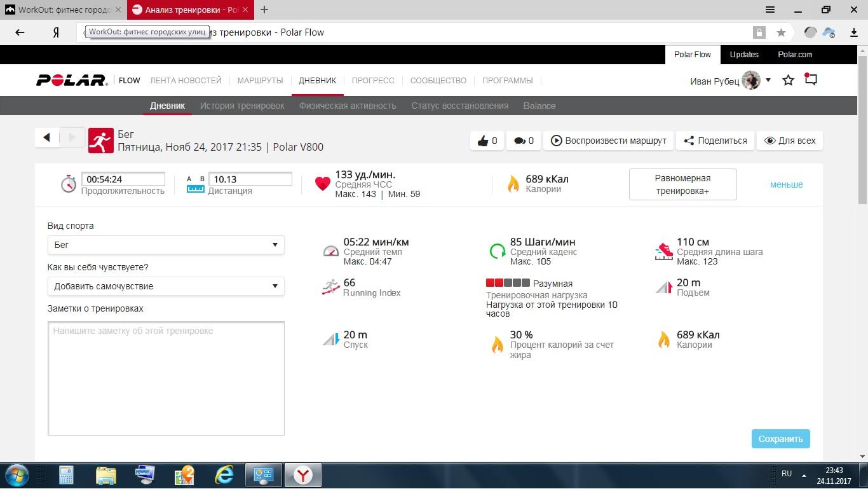Screen dimensions: 868x489
Task: Click the star favorites icon
Action: [788, 80]
